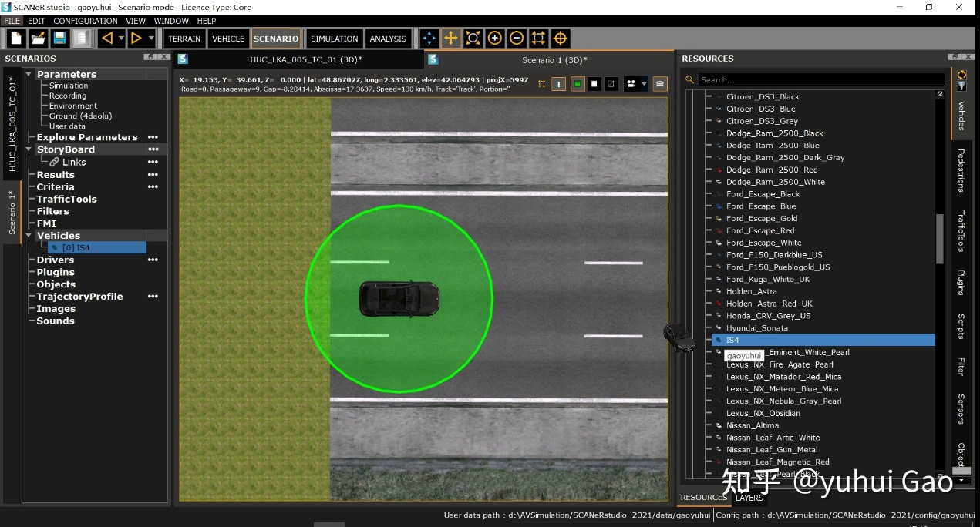Viewport: 980px width, 527px height.
Task: Undock the SCENARIOS panel
Action: click(x=149, y=58)
